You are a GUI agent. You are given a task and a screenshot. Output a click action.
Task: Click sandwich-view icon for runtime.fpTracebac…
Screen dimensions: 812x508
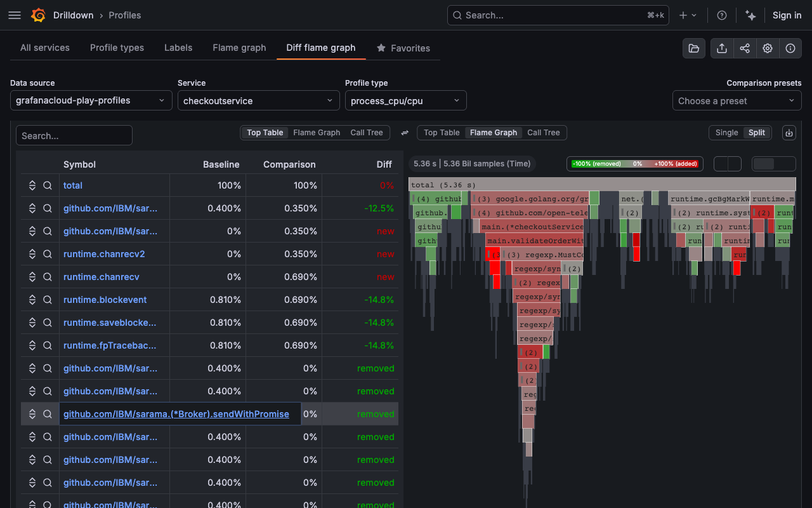pos(32,345)
